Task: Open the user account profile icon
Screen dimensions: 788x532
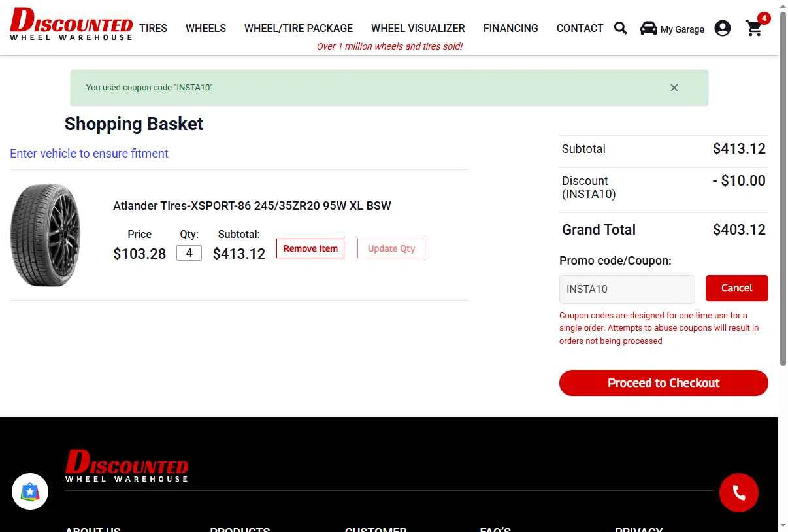Action: pos(723,28)
